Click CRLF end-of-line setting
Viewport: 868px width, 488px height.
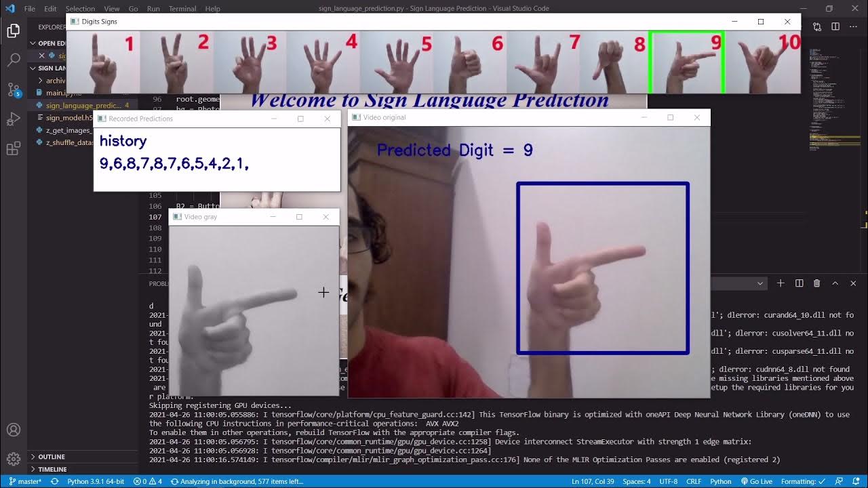[x=694, y=481]
